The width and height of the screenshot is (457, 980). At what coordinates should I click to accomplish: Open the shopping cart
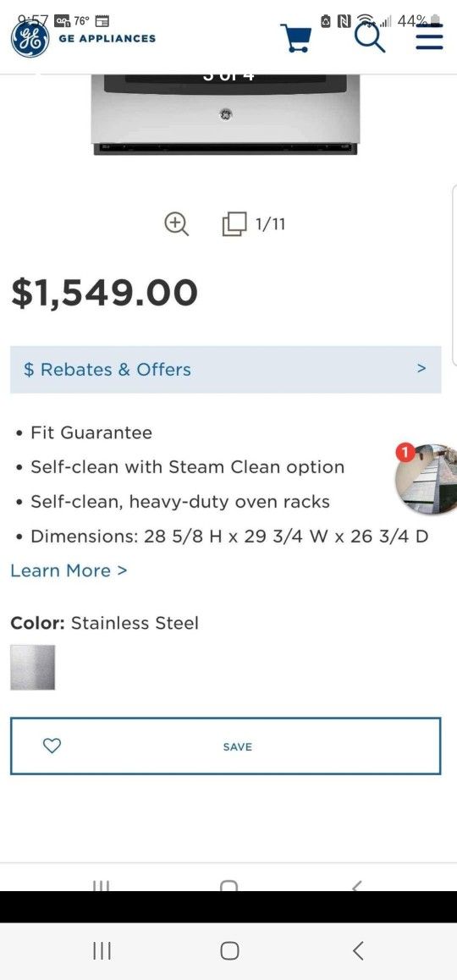[x=295, y=38]
